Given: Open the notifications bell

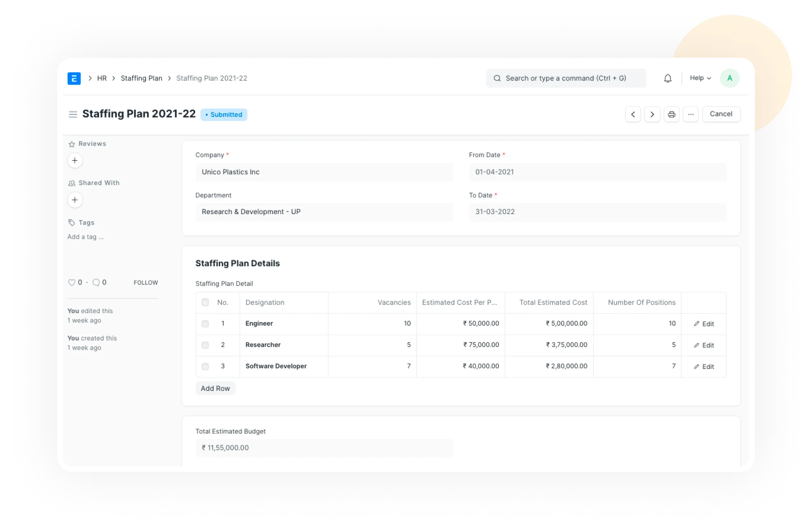Looking at the screenshot, I should [668, 78].
